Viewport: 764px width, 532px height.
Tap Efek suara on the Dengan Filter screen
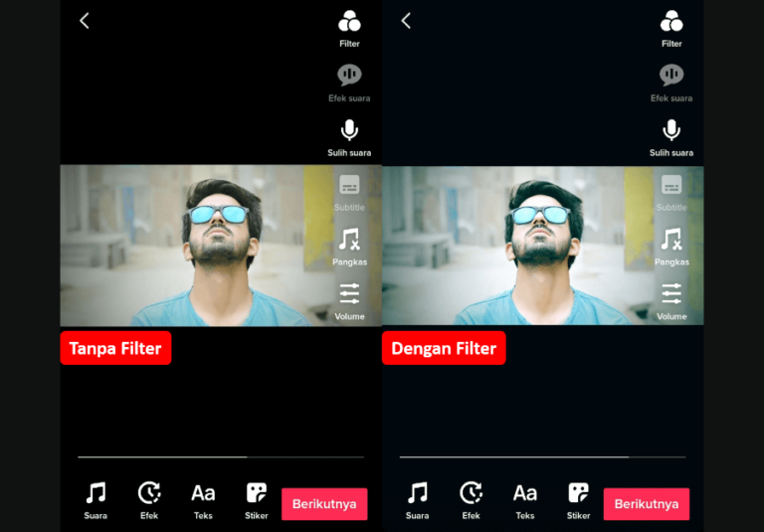point(671,84)
